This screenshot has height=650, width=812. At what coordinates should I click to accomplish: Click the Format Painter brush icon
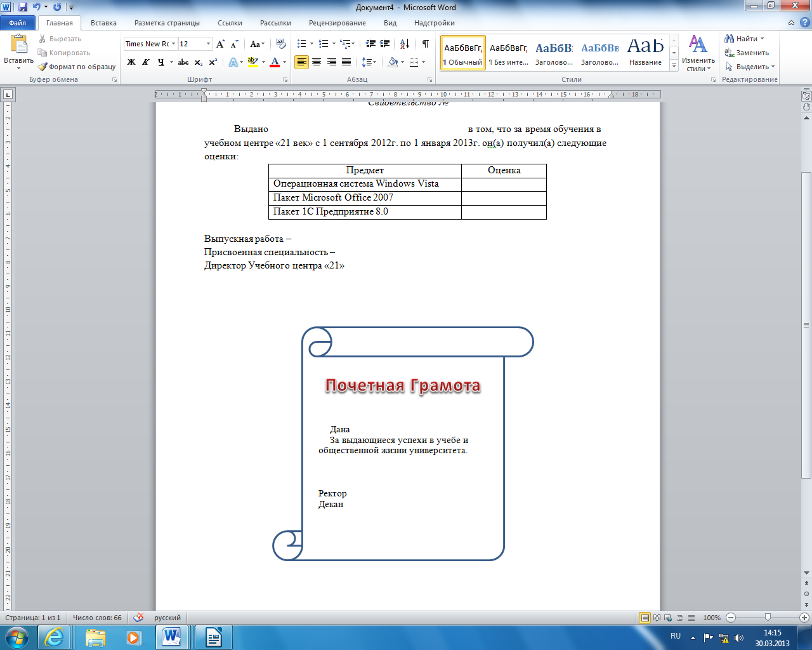(43, 67)
